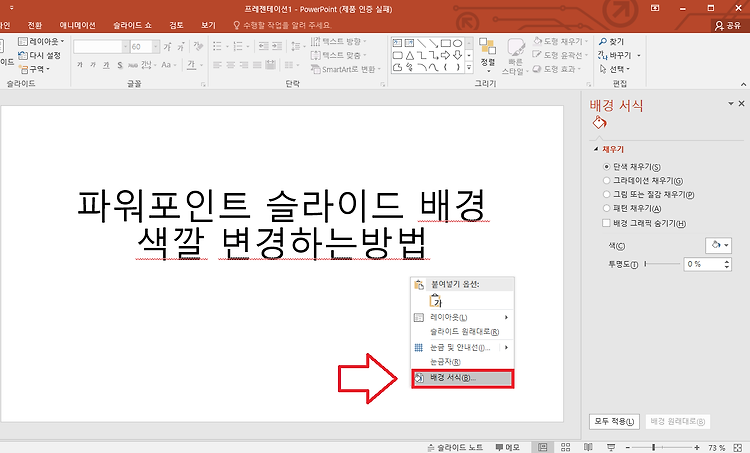Toggle 슬라이드 노트 in status bar
The height and width of the screenshot is (453, 750).
tap(455, 448)
